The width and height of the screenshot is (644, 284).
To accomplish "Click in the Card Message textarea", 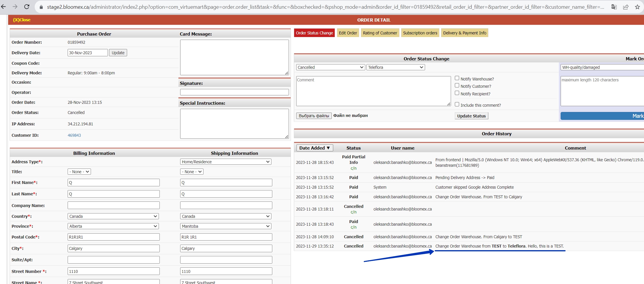I will tap(234, 57).
